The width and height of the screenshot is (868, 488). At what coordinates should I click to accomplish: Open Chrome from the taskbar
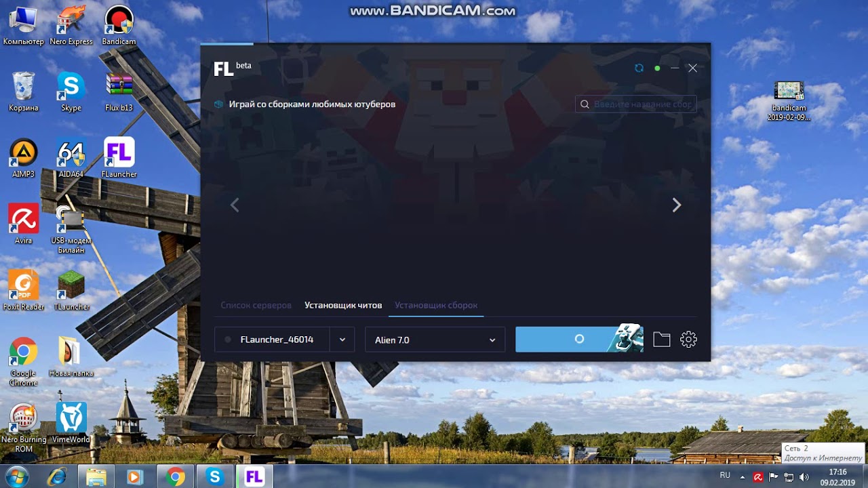(x=176, y=477)
